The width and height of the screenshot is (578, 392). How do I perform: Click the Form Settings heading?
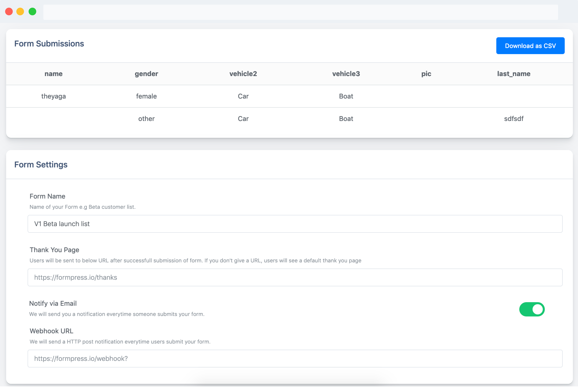coord(41,165)
